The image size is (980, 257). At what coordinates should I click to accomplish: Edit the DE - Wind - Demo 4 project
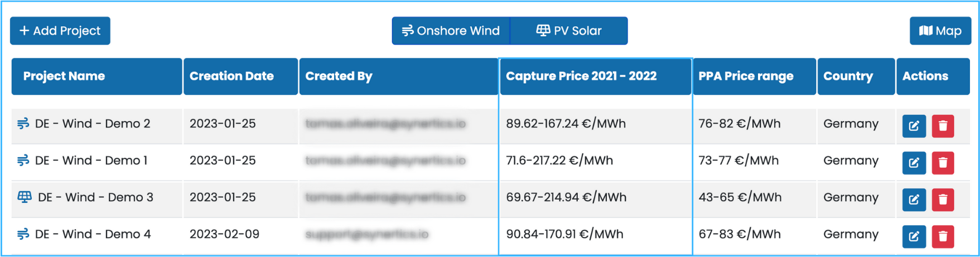[x=914, y=236]
